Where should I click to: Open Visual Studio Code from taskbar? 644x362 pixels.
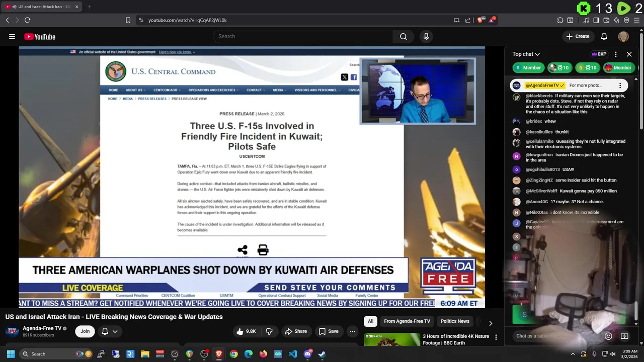click(x=293, y=354)
